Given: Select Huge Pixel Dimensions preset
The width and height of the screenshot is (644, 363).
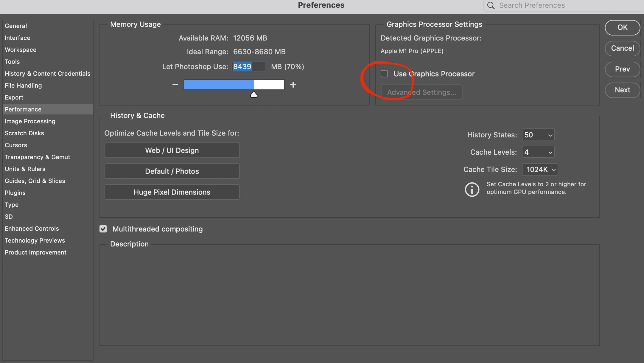Looking at the screenshot, I should tap(172, 192).
